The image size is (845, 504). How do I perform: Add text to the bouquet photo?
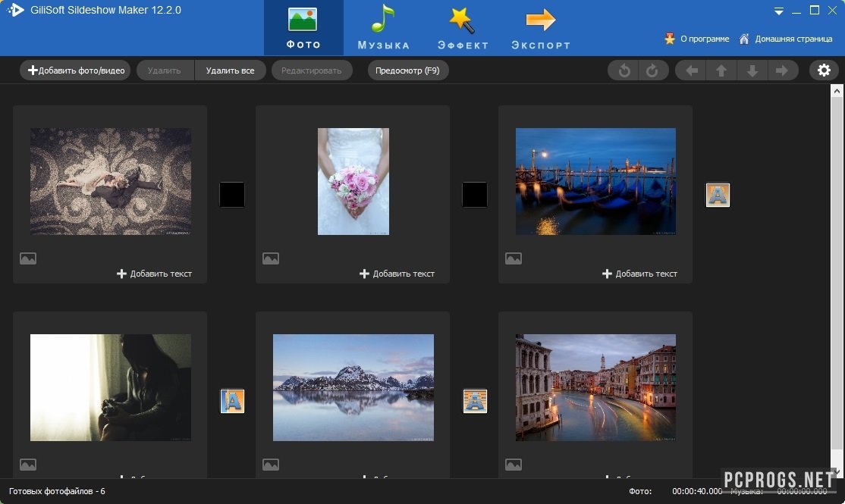[x=397, y=274]
